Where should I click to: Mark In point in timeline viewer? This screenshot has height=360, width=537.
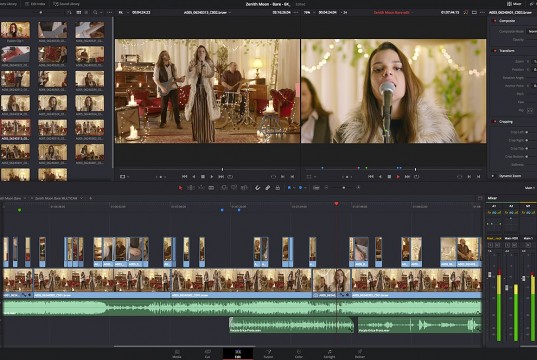469,177
